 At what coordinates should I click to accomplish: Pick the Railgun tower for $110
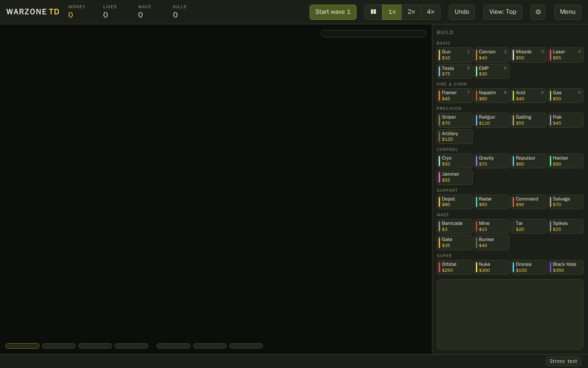tap(492, 120)
